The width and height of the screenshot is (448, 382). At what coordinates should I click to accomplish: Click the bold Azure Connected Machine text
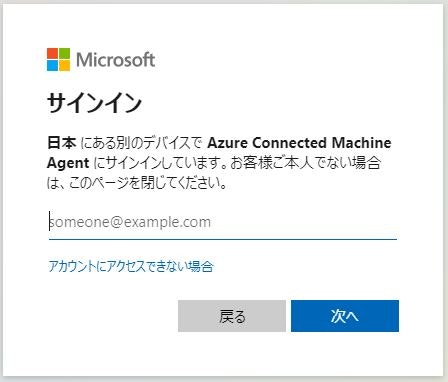pyautogui.click(x=299, y=143)
